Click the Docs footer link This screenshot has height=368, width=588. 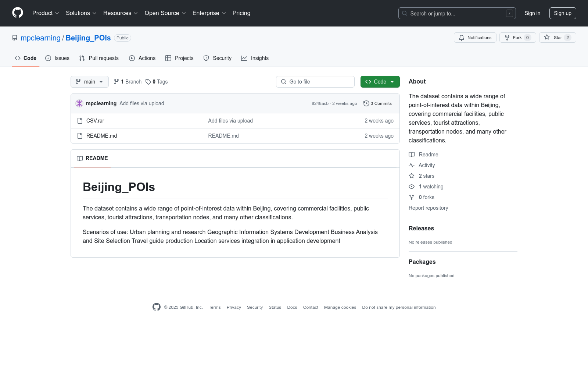292,307
